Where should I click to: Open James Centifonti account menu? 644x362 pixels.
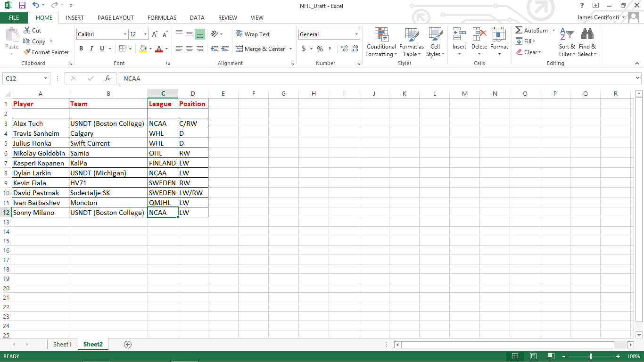point(601,17)
